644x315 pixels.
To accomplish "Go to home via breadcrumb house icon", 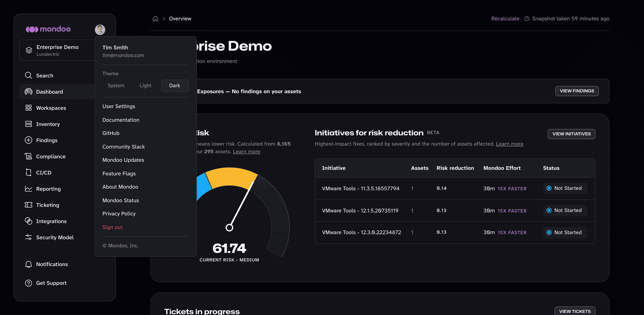I will click(155, 19).
